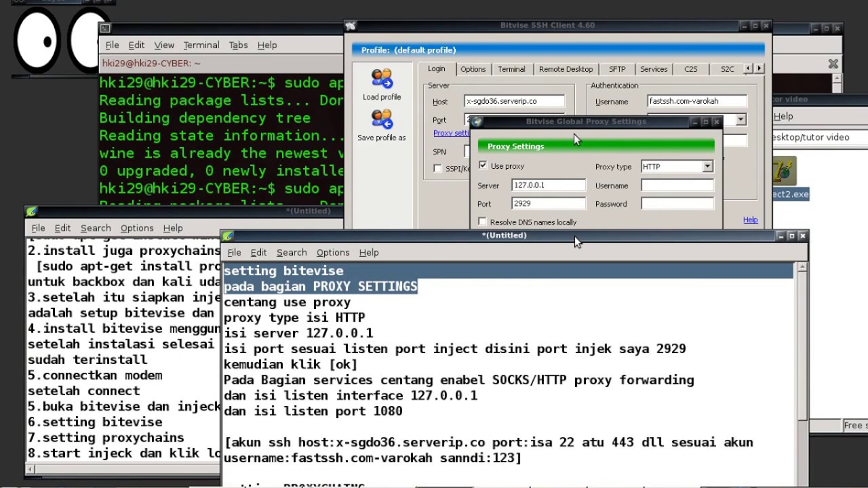868x488 pixels.
Task: Open Tabs menu in the terminal window
Action: 238,45
